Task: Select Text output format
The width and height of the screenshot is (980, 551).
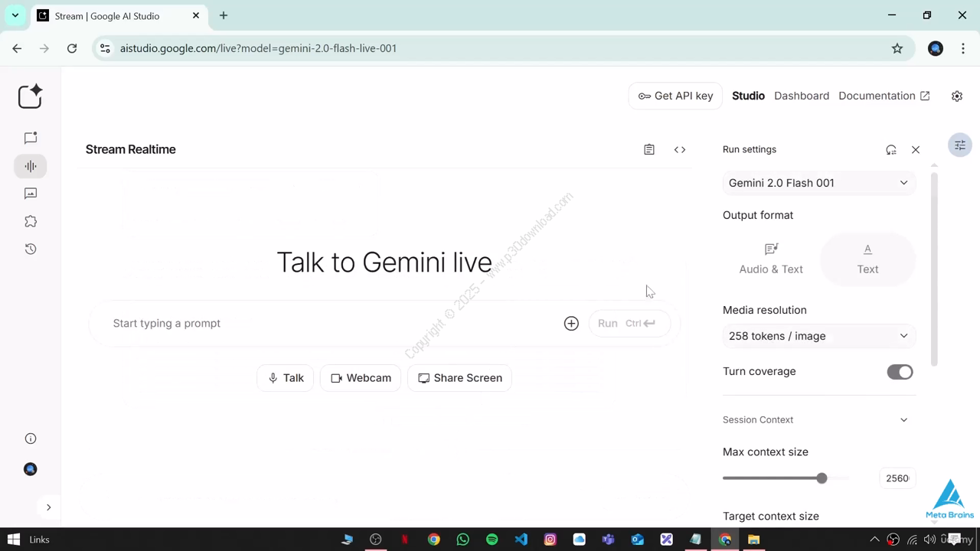Action: [867, 259]
